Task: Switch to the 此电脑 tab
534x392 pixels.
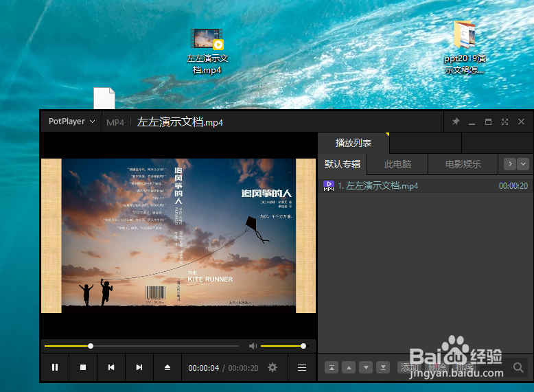Action: tap(397, 164)
